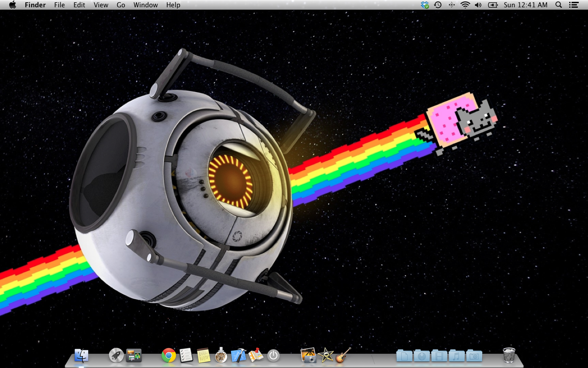Screen dimensions: 588x368
Task: Open the Apple menu
Action: (12, 5)
